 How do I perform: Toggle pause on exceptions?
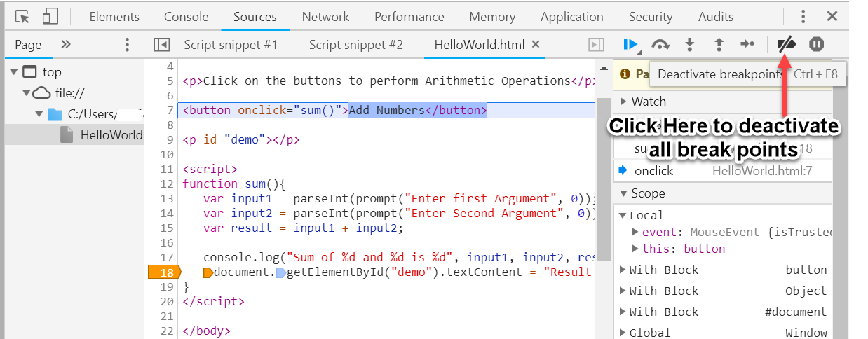816,45
